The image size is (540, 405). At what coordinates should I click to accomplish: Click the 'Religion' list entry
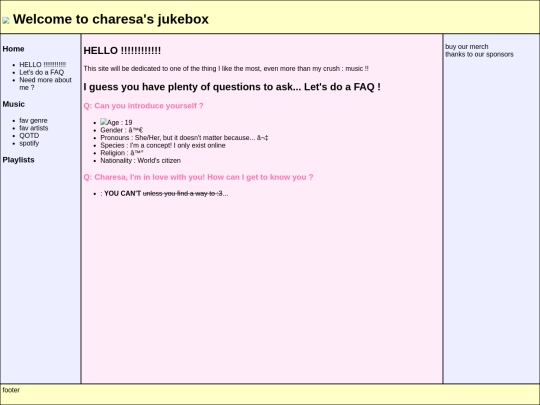click(x=122, y=153)
